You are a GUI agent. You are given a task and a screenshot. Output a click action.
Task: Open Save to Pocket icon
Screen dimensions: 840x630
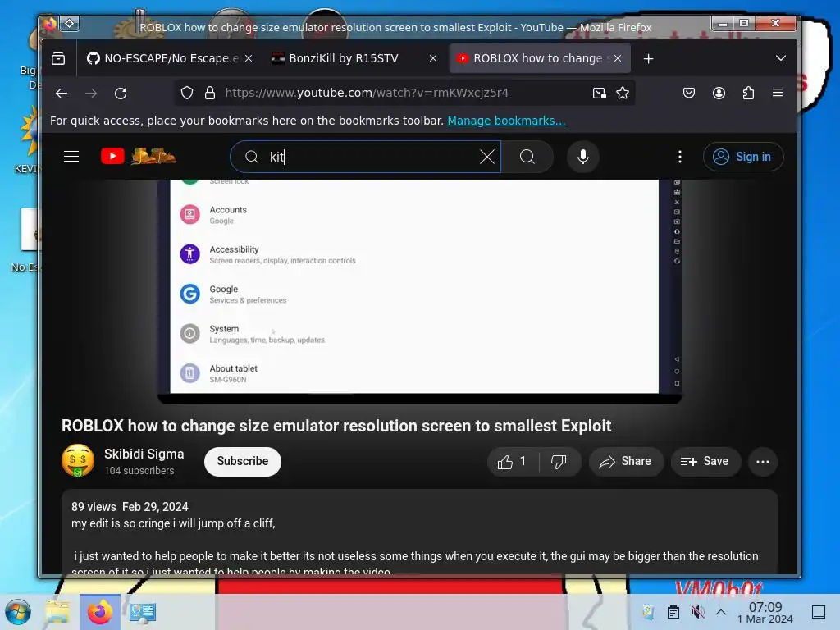689,94
